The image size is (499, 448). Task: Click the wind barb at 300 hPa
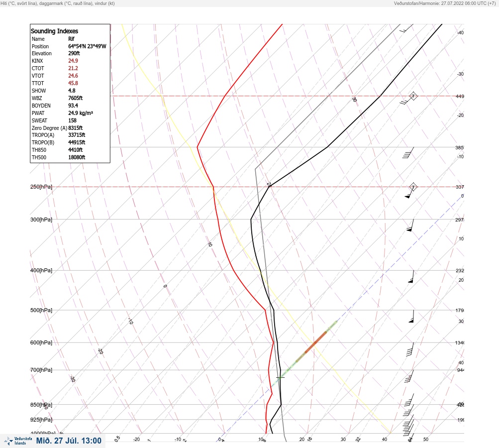point(410,225)
